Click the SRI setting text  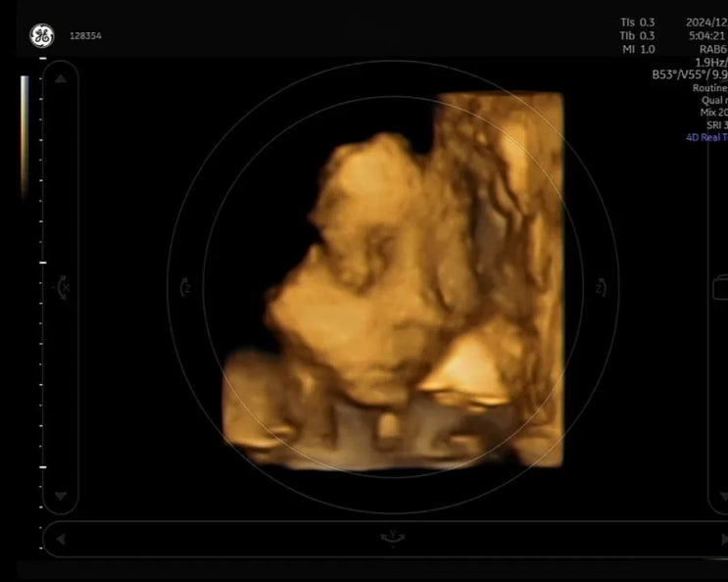coord(717,124)
